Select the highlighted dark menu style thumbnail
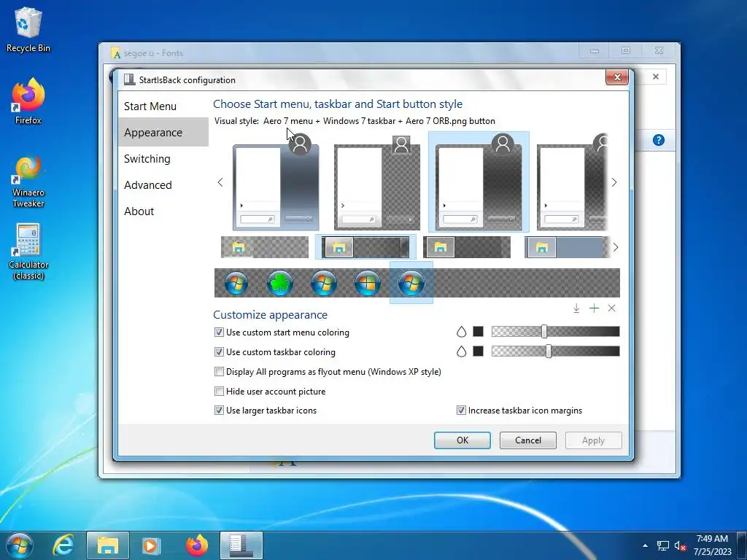 pyautogui.click(x=479, y=182)
